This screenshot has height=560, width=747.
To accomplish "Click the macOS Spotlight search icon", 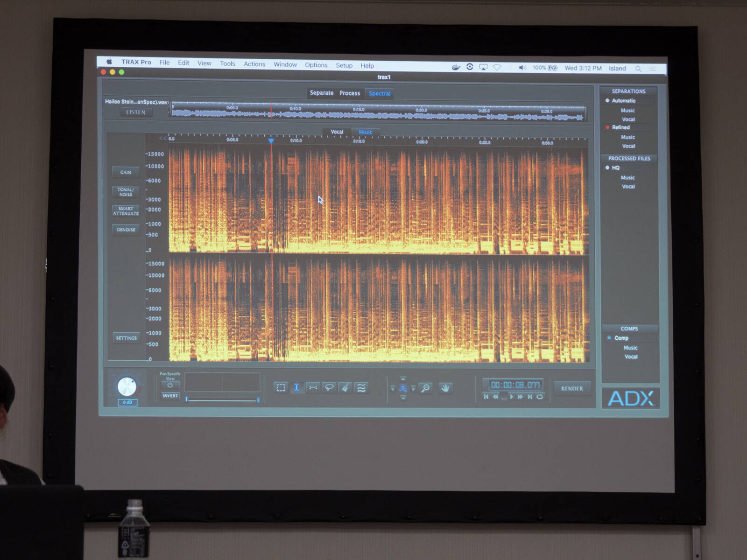I will (x=638, y=69).
